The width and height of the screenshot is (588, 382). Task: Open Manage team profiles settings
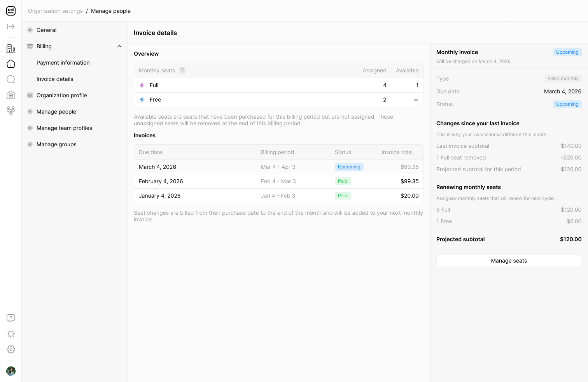coord(64,128)
